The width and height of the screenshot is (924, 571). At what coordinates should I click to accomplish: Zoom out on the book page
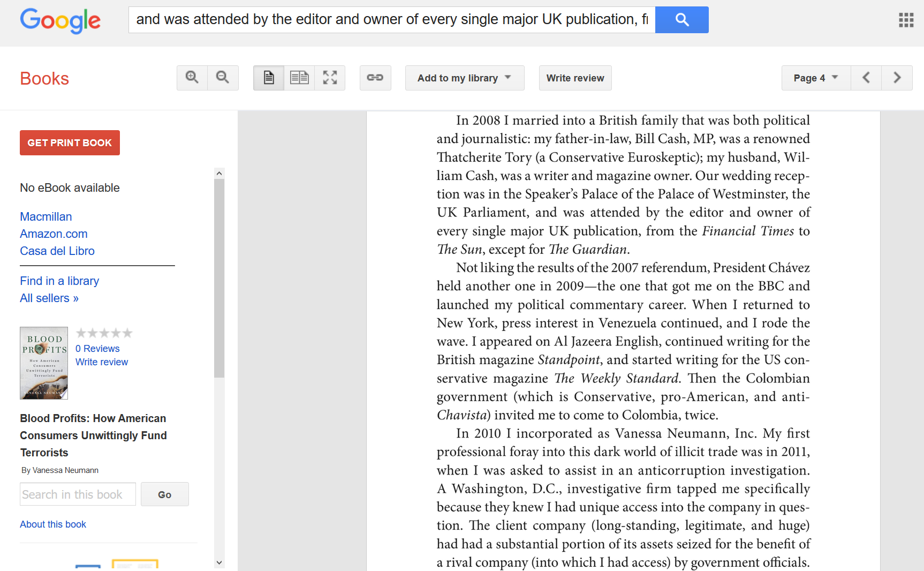223,78
